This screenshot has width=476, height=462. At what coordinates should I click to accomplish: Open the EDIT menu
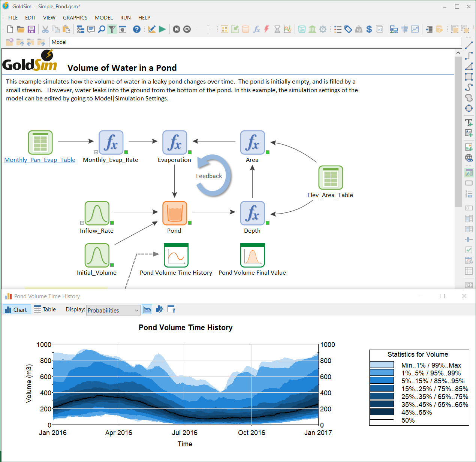click(x=30, y=18)
